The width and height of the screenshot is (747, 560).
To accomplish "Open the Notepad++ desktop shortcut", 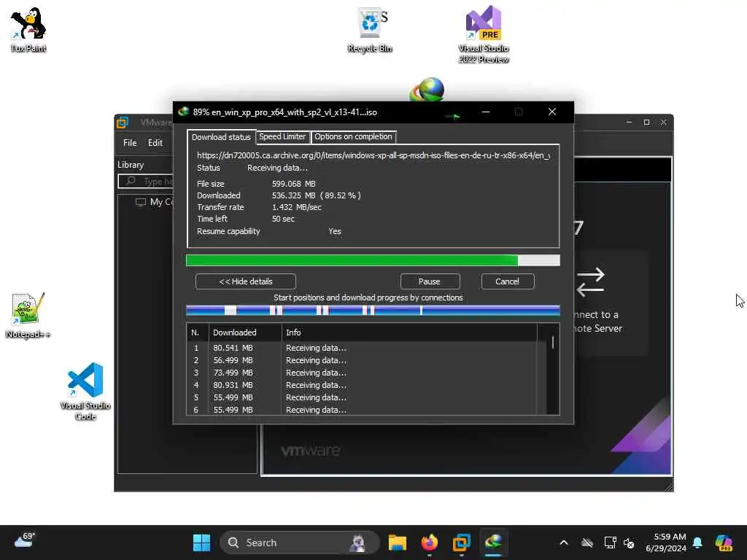I will coord(28,315).
